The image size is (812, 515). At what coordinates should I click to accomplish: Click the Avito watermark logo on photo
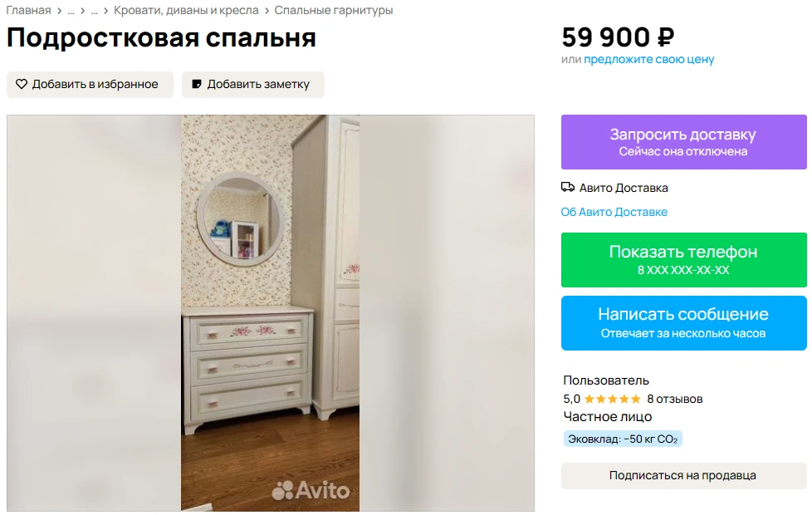tap(311, 490)
